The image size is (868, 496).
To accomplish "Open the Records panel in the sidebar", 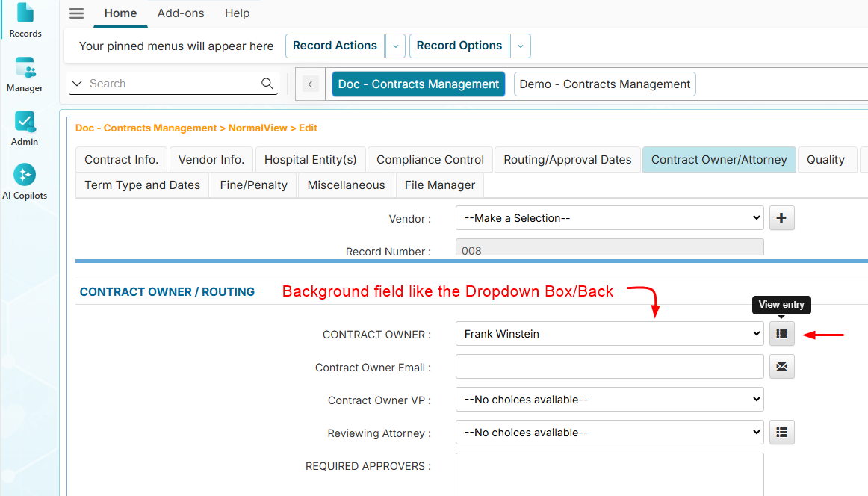I will point(25,19).
